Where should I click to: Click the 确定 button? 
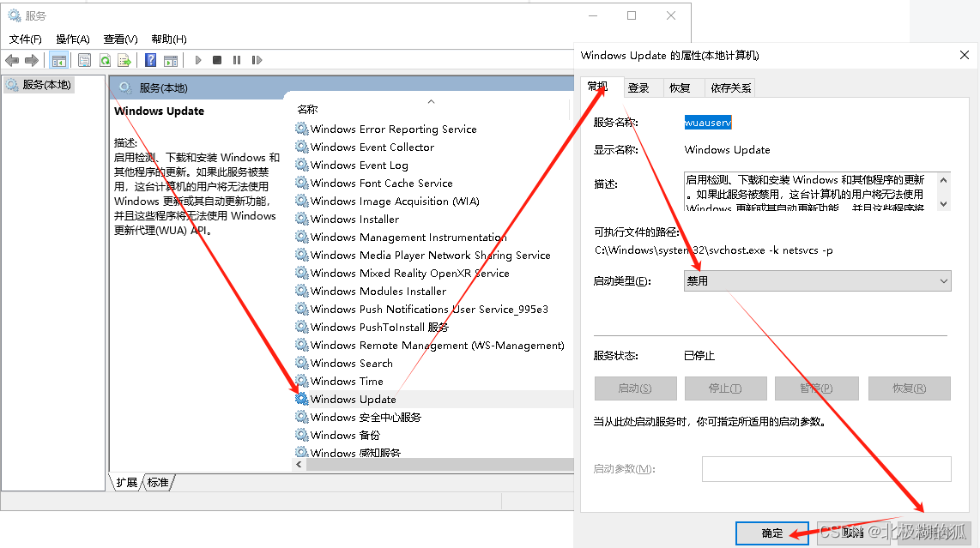click(771, 533)
